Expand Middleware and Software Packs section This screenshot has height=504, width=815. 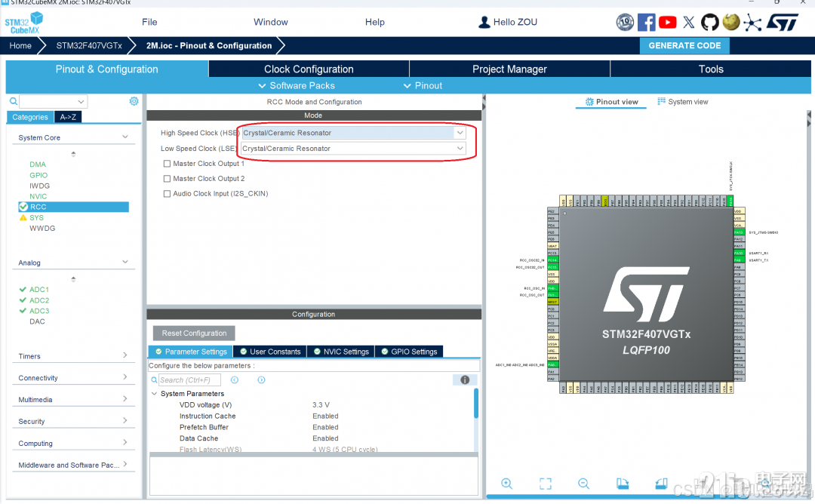pos(125,465)
